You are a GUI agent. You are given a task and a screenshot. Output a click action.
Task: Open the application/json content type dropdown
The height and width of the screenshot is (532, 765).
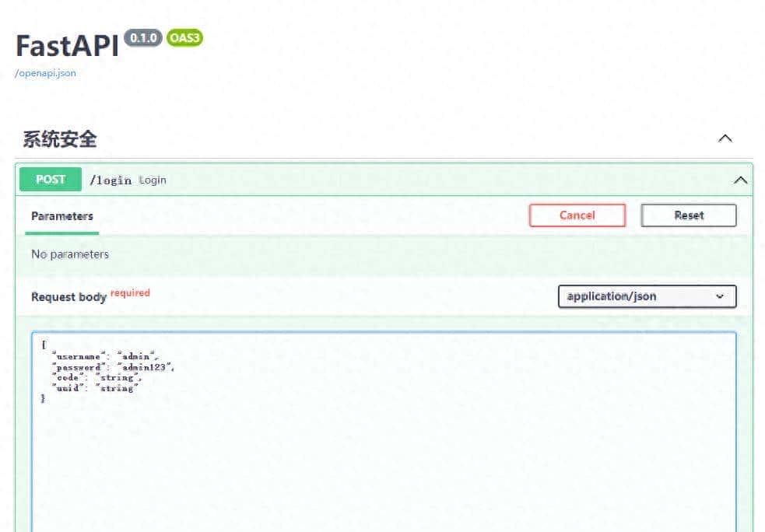(x=647, y=296)
